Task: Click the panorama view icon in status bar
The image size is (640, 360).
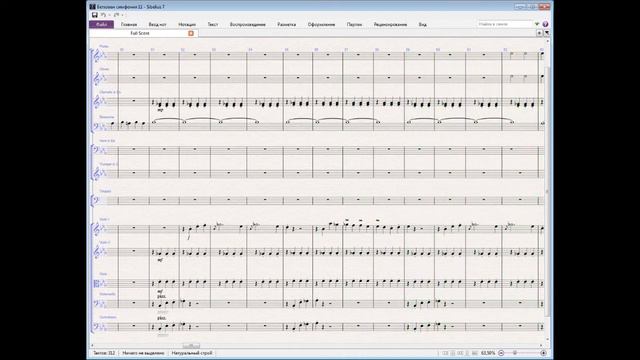Action: click(475, 353)
